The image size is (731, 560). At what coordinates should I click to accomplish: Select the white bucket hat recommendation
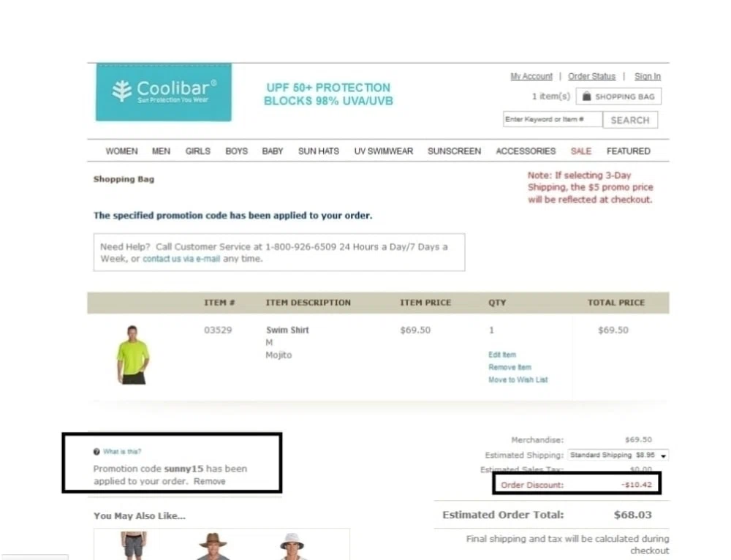pyautogui.click(x=292, y=545)
